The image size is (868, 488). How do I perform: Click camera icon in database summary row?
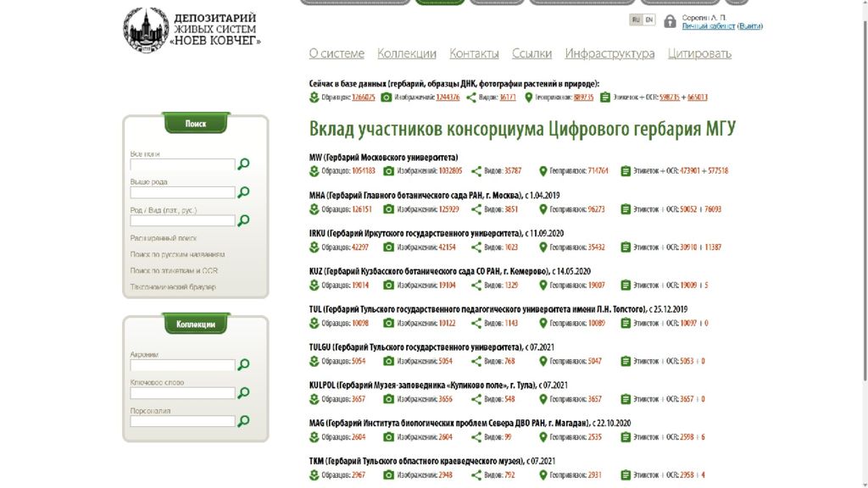coord(387,97)
